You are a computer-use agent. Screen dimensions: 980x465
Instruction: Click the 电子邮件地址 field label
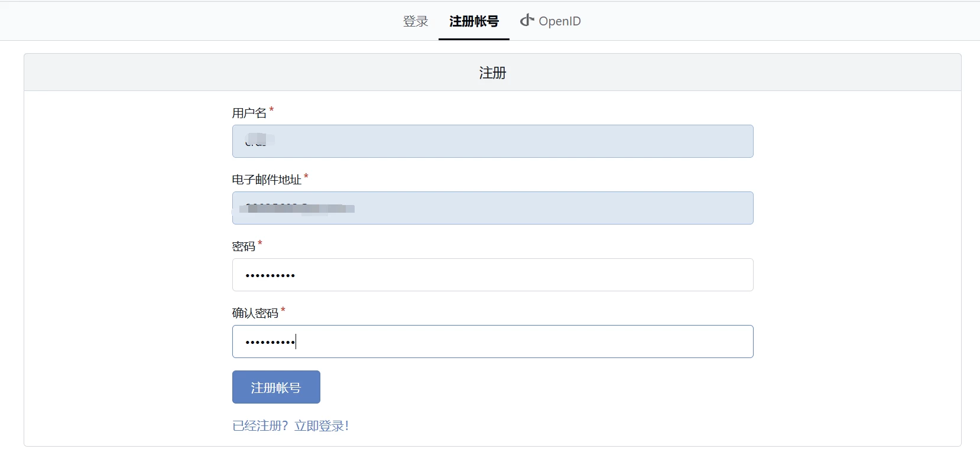(267, 180)
